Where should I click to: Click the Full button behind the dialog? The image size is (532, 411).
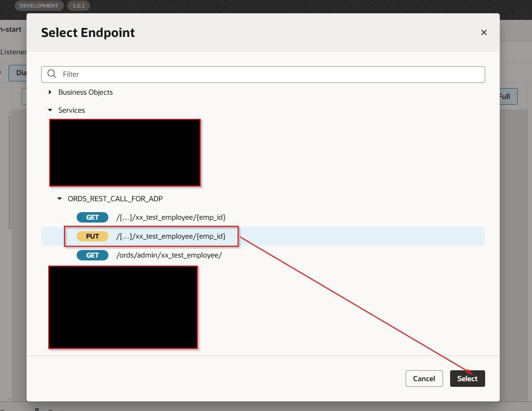pos(508,96)
